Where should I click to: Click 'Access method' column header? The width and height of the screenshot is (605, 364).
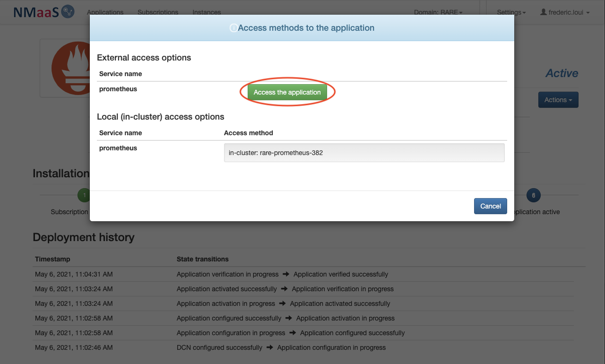pyautogui.click(x=249, y=133)
